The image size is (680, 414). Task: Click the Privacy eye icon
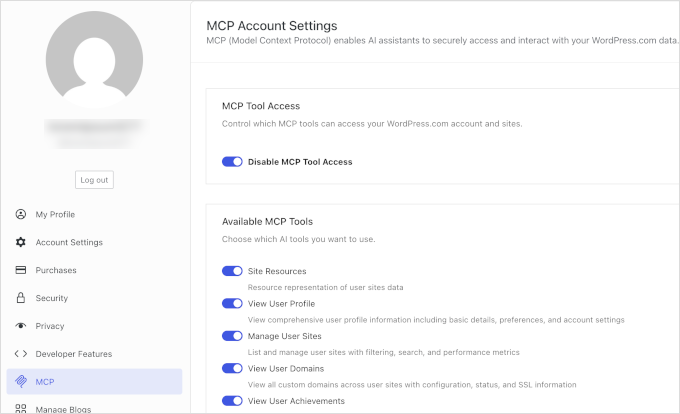(x=21, y=326)
